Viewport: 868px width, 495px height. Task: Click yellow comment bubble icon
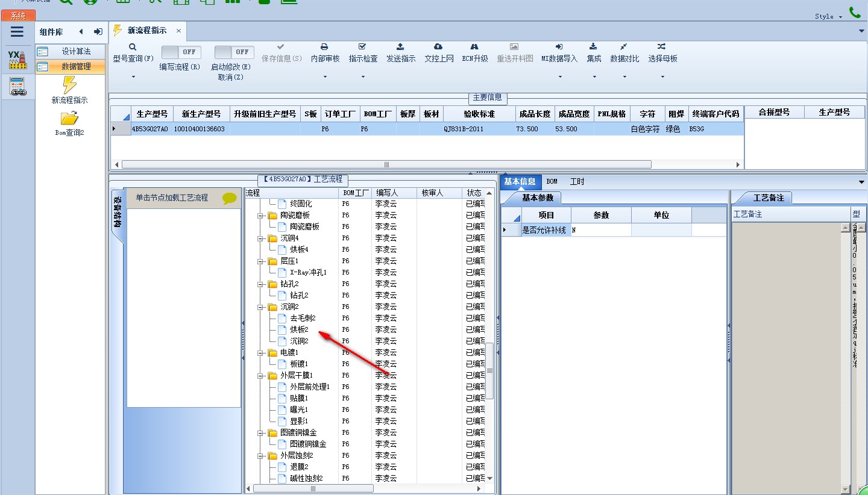[230, 198]
